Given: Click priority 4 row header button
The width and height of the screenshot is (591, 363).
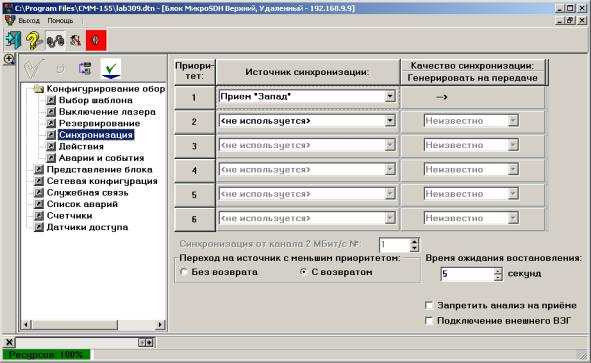Looking at the screenshot, I should [194, 170].
